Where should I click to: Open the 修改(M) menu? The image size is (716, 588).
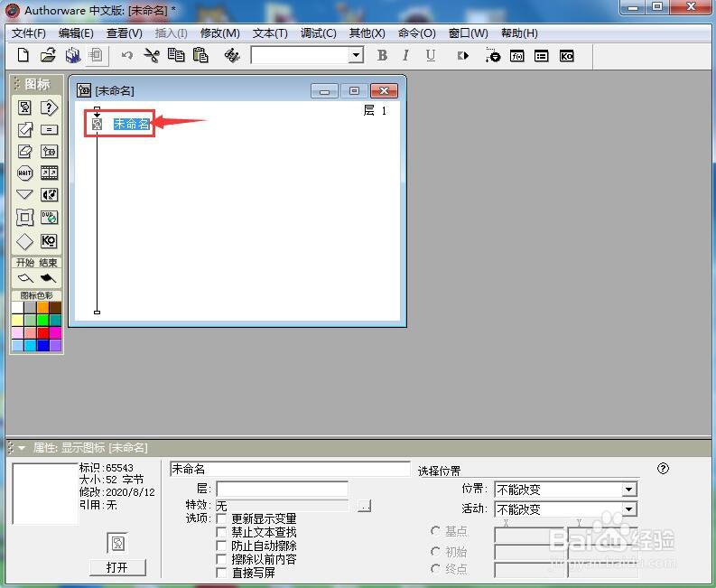[220, 33]
